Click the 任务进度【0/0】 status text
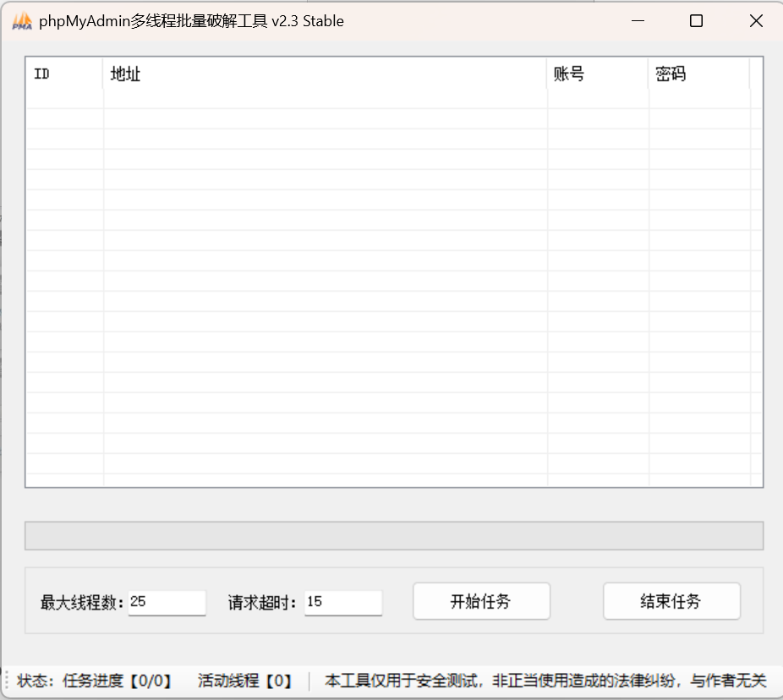Screen dimensions: 783x700 pos(118,681)
